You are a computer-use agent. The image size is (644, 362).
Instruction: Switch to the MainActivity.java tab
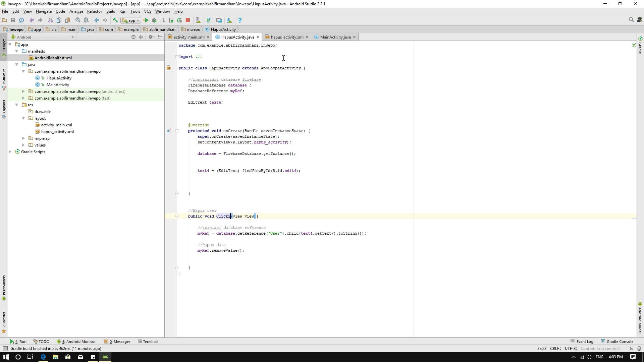click(x=335, y=37)
